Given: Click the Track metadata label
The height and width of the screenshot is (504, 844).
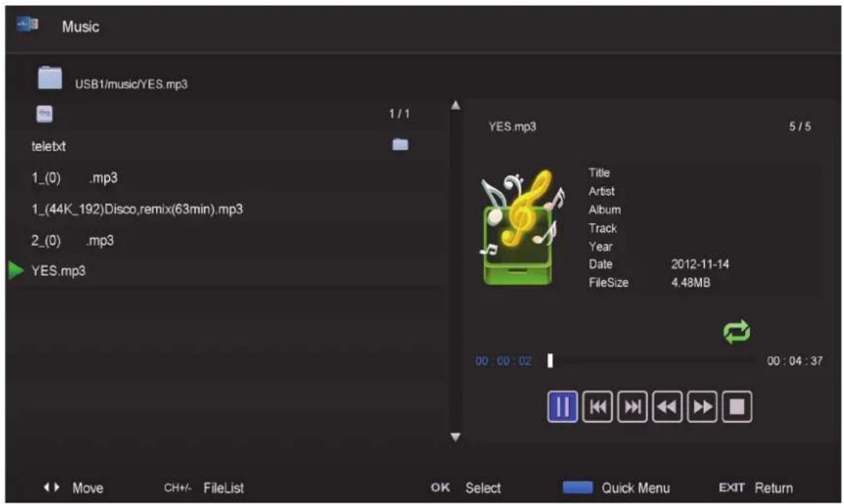Looking at the screenshot, I should (x=603, y=228).
